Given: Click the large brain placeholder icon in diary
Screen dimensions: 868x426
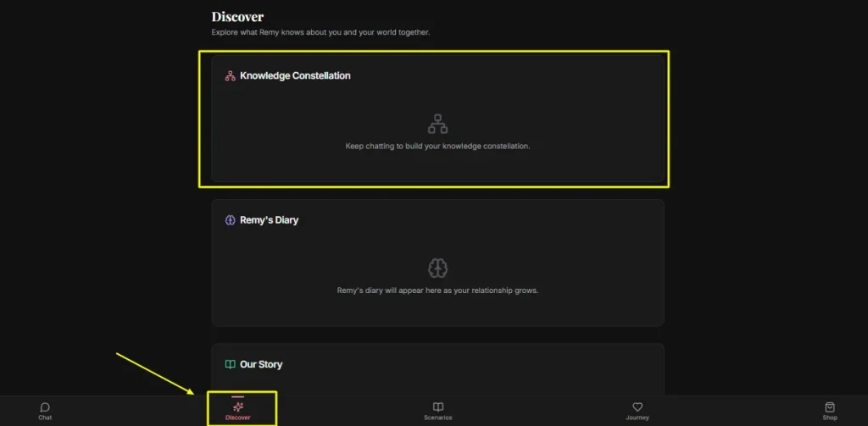Looking at the screenshot, I should coord(437,268).
